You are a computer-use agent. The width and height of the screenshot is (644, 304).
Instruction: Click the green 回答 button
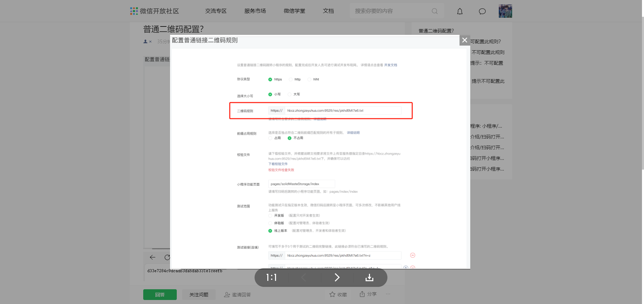[x=160, y=295]
